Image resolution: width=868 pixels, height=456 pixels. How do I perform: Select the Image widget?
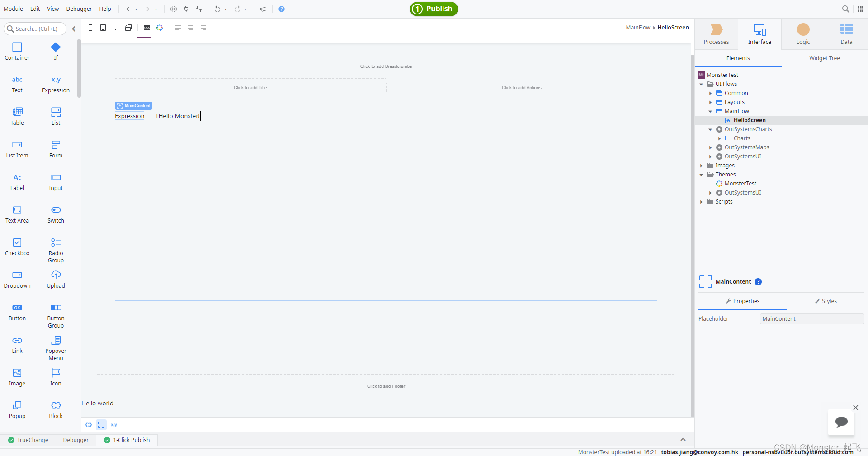tap(17, 377)
